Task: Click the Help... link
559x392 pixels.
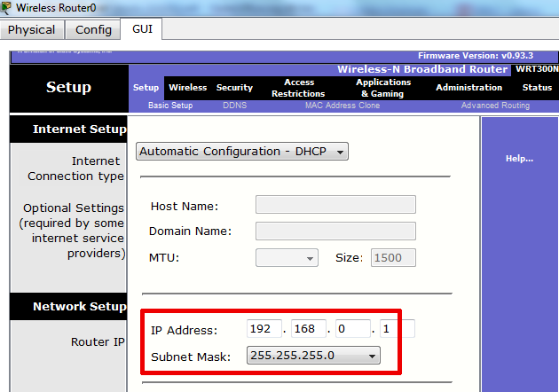Action: coord(519,159)
